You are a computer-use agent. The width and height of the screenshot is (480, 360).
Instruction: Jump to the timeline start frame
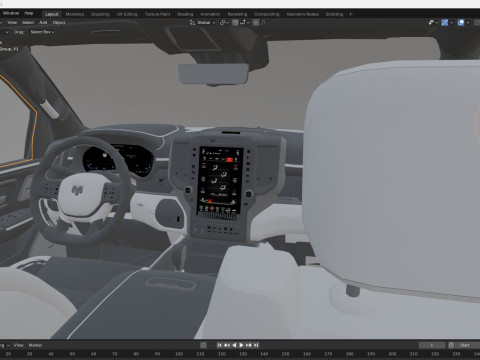coord(219,345)
